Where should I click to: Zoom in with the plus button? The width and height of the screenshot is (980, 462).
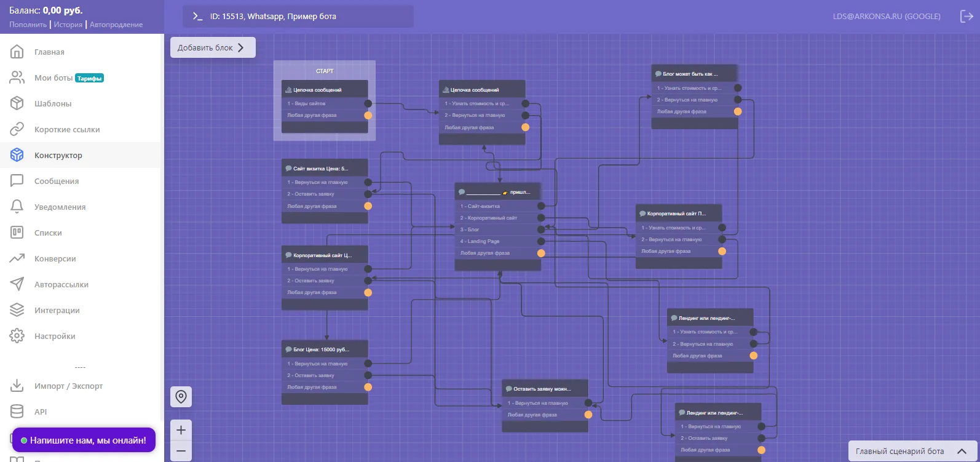point(181,430)
